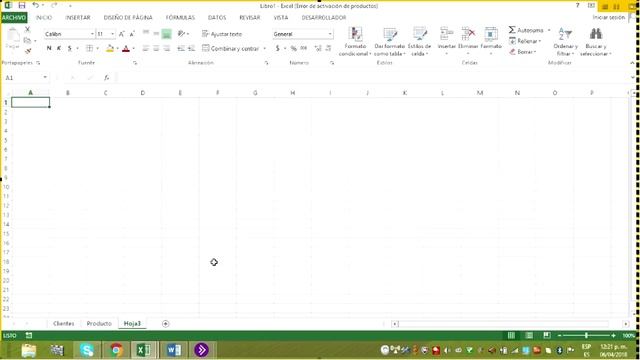This screenshot has width=640, height=360.
Task: Center text horizontally icon in Alineación
Action: (156, 48)
